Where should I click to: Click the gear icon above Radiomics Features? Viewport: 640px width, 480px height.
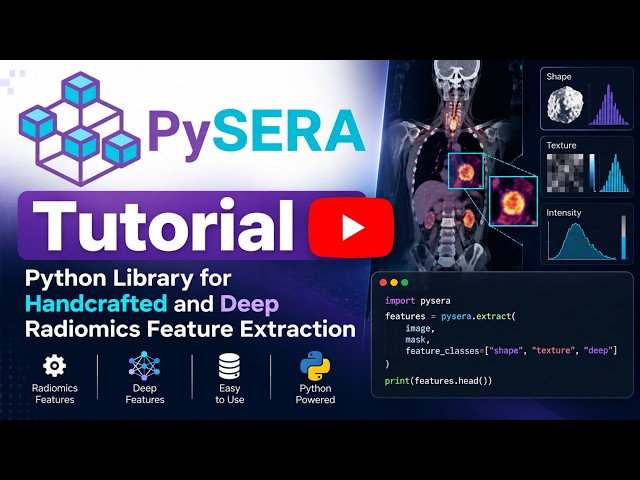[54, 366]
